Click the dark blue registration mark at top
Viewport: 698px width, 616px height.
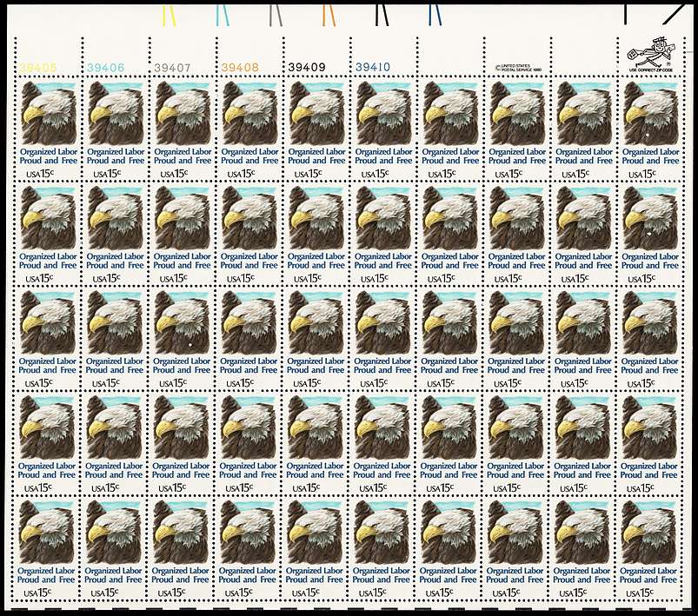[x=435, y=15]
